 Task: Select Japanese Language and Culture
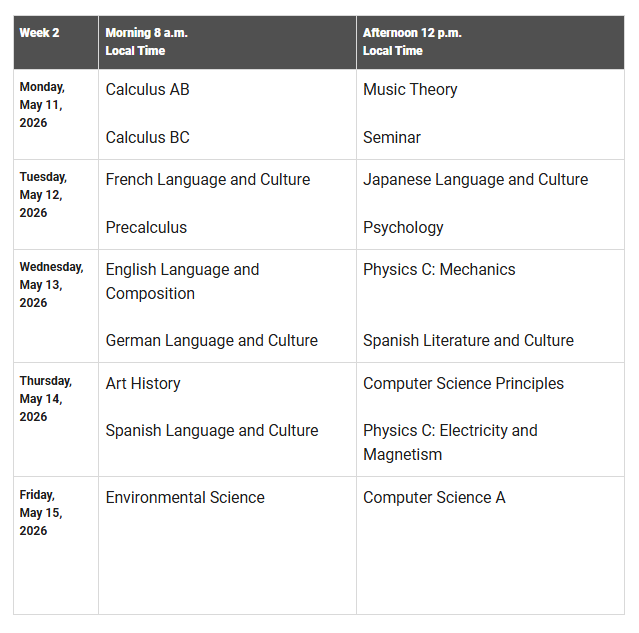(475, 179)
